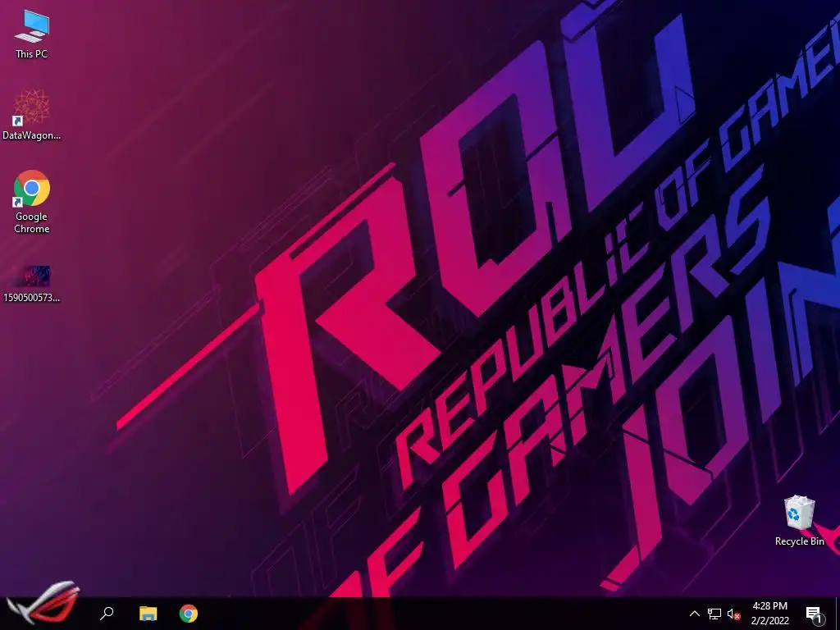Open clock showing 4:28 PM
This screenshot has height=630, width=840.
click(x=769, y=614)
